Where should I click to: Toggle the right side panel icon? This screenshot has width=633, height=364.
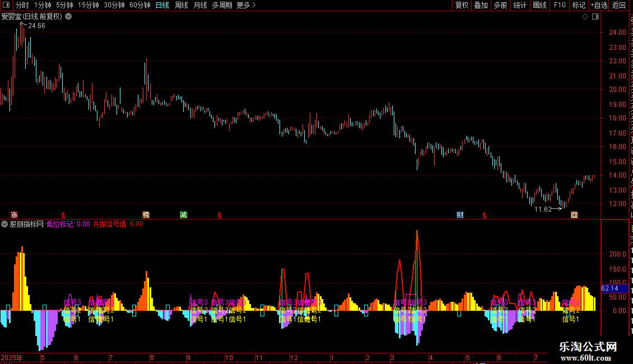[595, 17]
